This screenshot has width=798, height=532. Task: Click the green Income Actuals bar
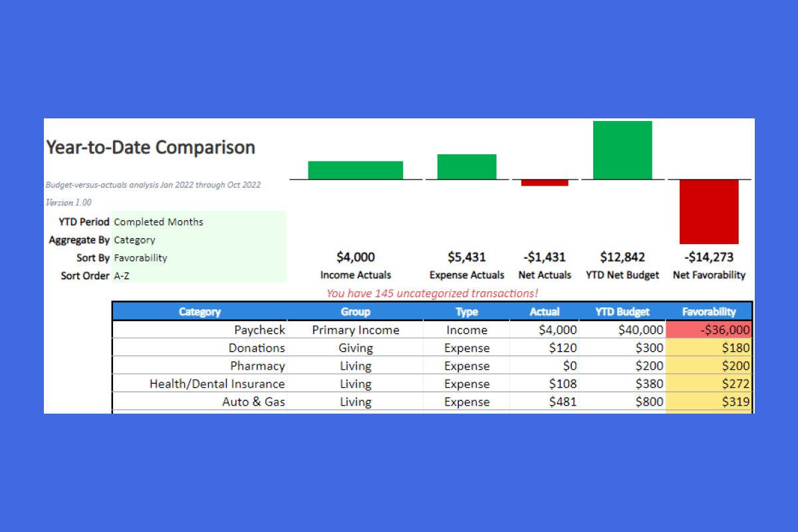pyautogui.click(x=355, y=170)
